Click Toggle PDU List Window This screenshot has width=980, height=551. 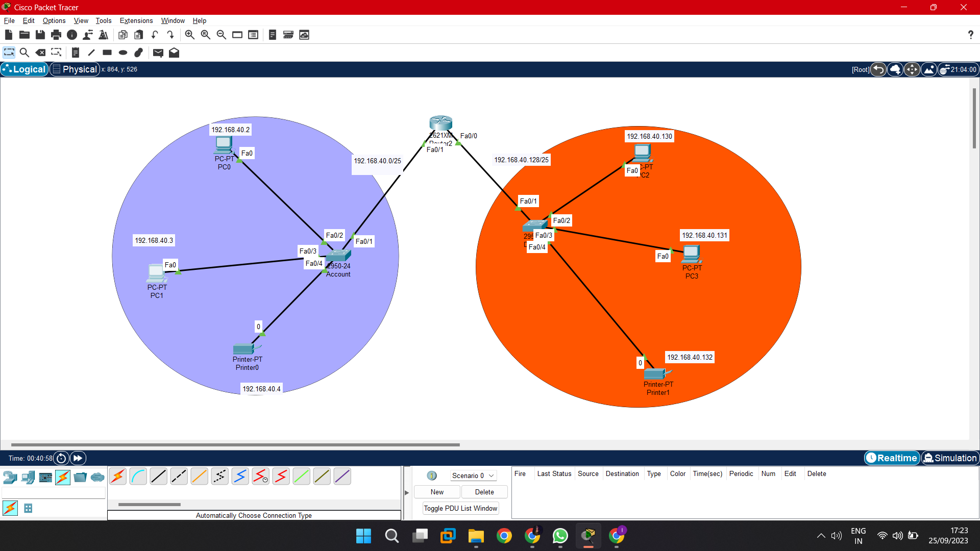(x=460, y=508)
